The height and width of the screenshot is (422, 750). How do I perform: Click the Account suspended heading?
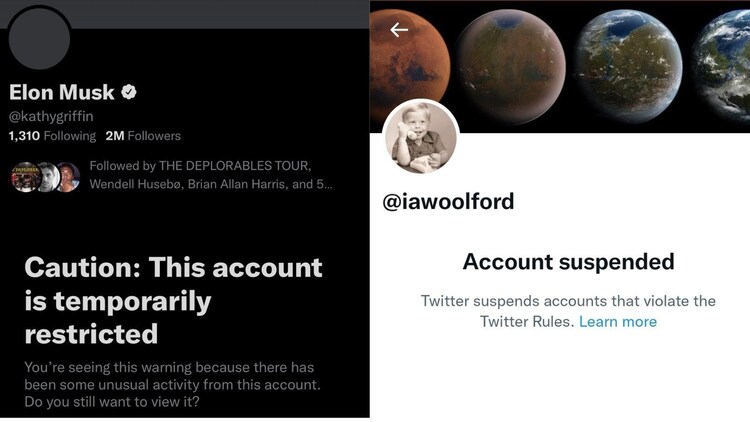568,262
